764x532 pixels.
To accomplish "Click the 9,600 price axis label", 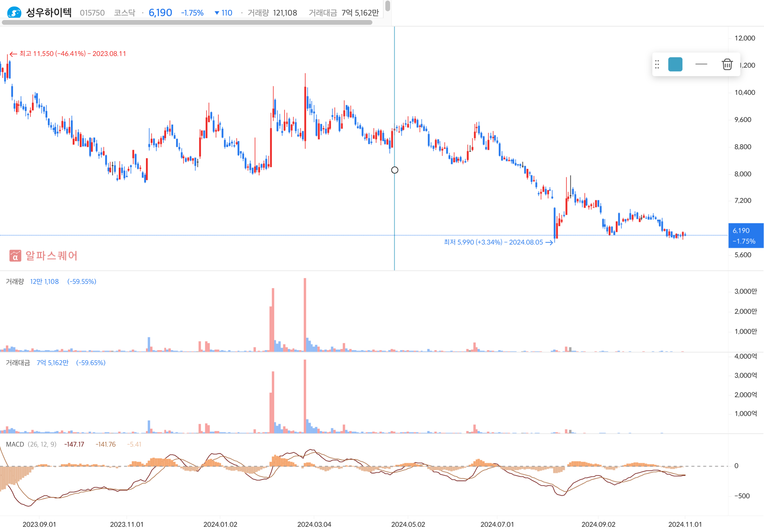I will click(x=743, y=120).
